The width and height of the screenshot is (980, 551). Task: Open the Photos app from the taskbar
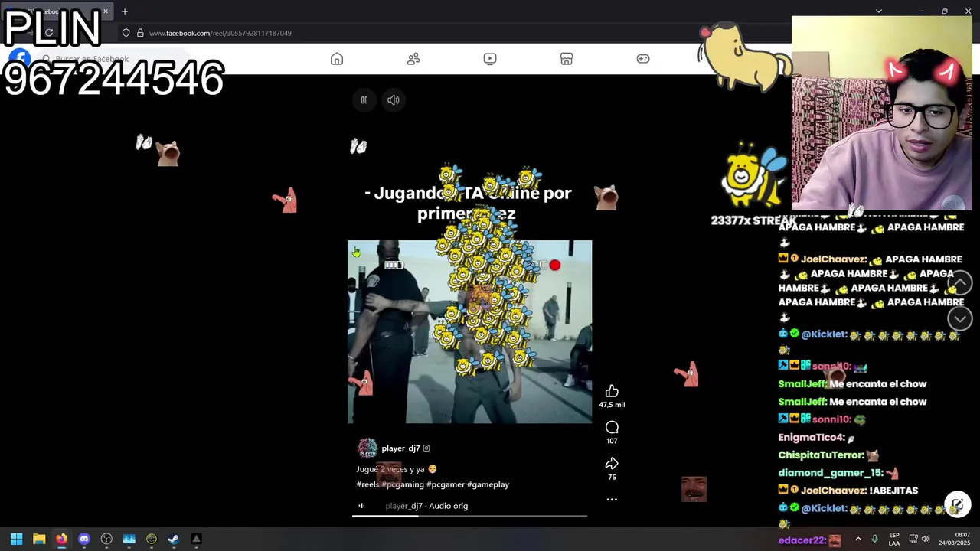tap(129, 539)
